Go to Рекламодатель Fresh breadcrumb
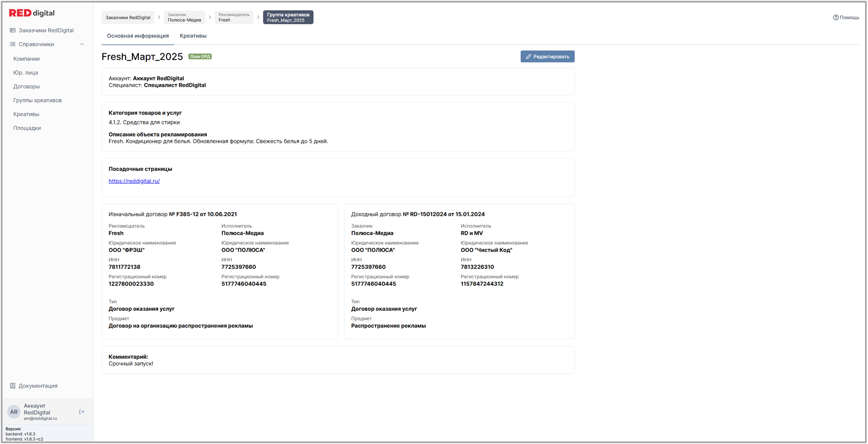868x444 pixels. point(234,17)
